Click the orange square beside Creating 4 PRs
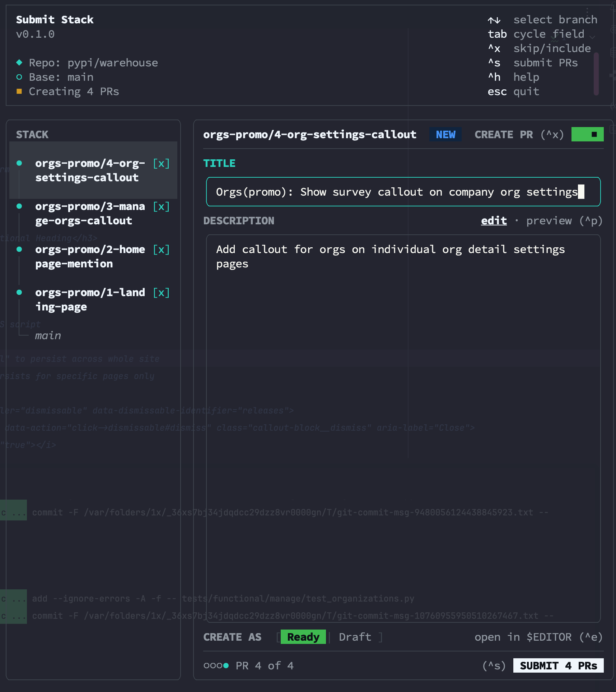 19,91
